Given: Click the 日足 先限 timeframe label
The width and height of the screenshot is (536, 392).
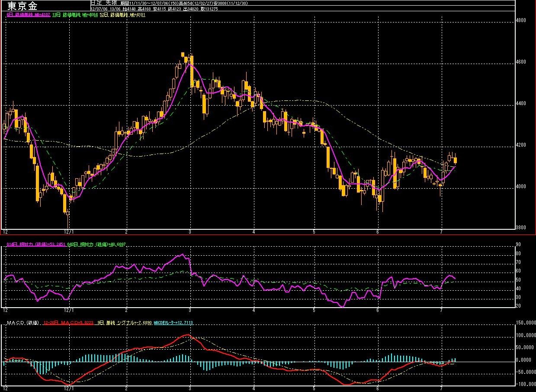Looking at the screenshot, I should 104,3.
